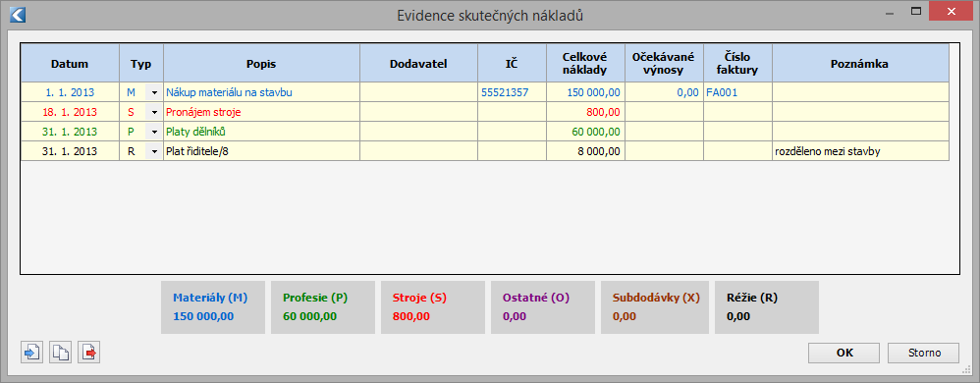The height and width of the screenshot is (383, 980).
Task: Click the Popis column header
Action: 261,64
